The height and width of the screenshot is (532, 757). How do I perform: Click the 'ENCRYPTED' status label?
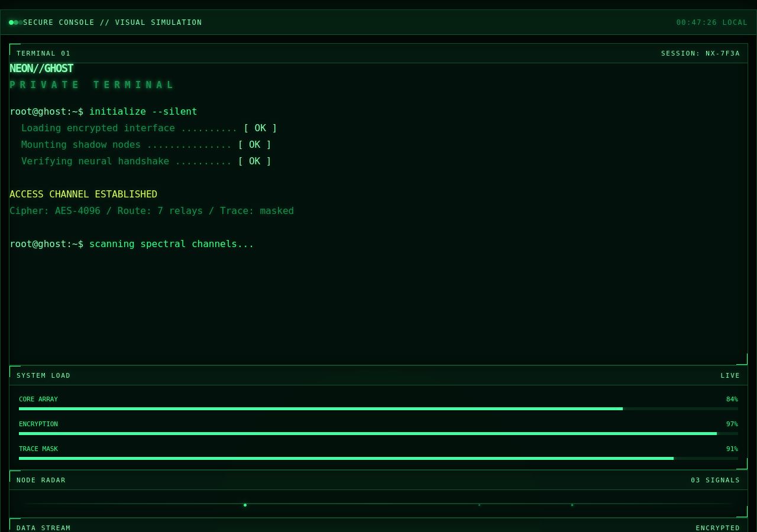[718, 528]
